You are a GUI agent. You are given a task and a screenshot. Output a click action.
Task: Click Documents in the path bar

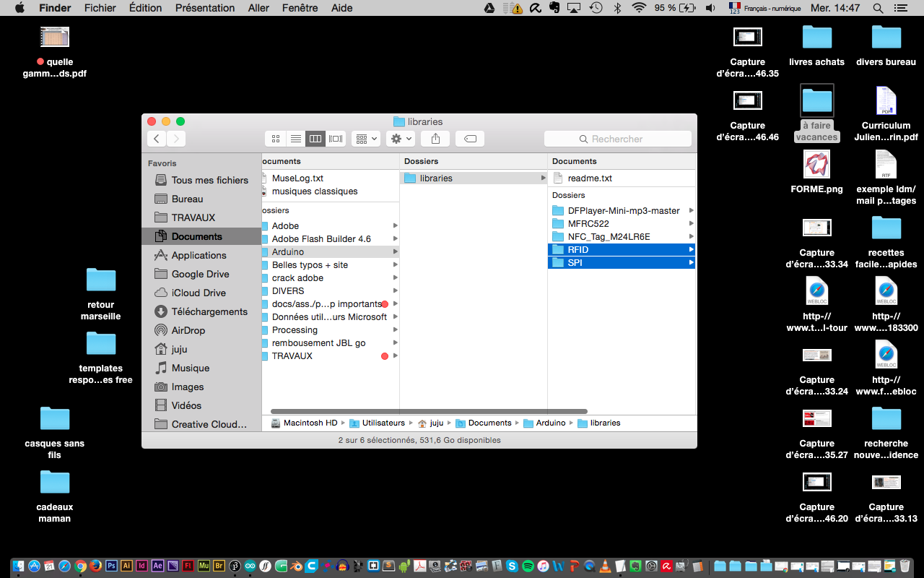489,423
